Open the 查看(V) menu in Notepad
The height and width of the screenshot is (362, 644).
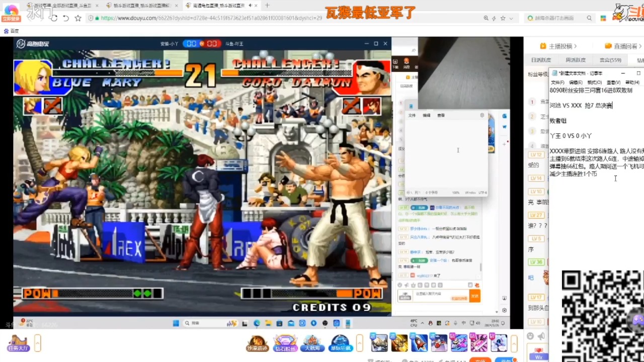tap(613, 82)
